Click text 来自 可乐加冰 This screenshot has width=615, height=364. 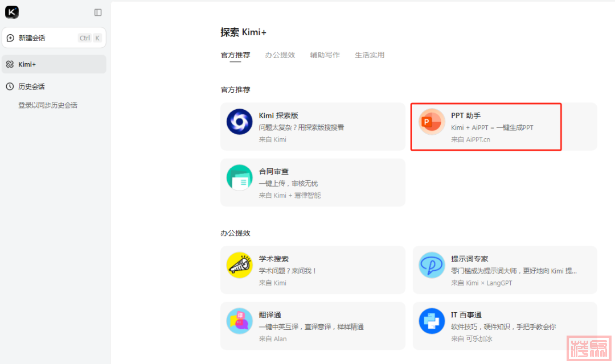(x=471, y=339)
